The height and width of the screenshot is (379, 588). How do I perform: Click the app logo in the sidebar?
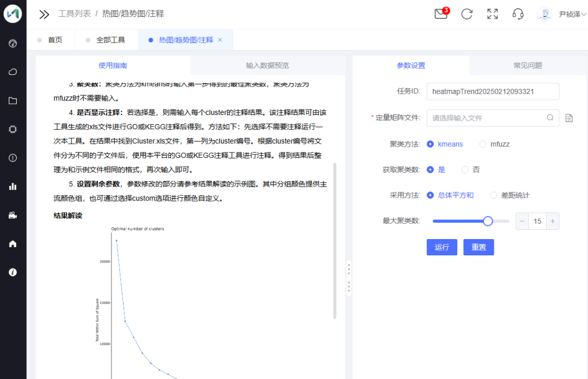coord(13,14)
